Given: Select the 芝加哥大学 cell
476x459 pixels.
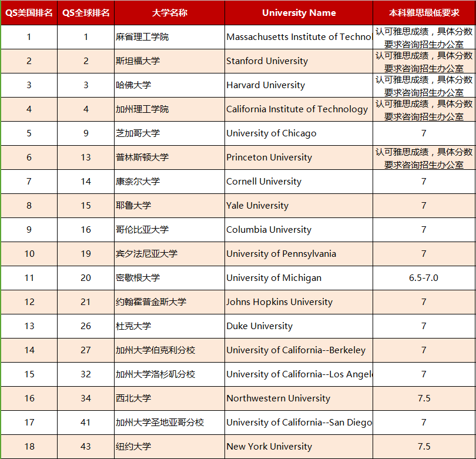Looking at the screenshot, I should pos(169,133).
